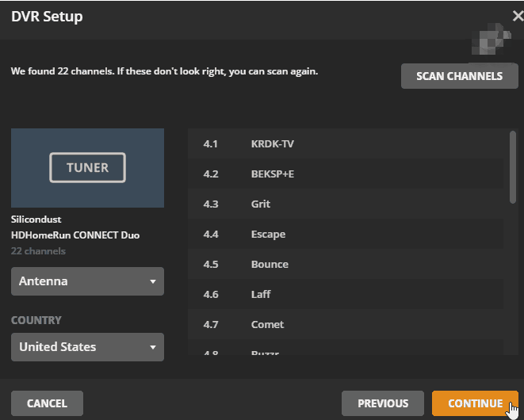Click the Scan Channels button
Viewport: 524px width, 420px height.
460,76
